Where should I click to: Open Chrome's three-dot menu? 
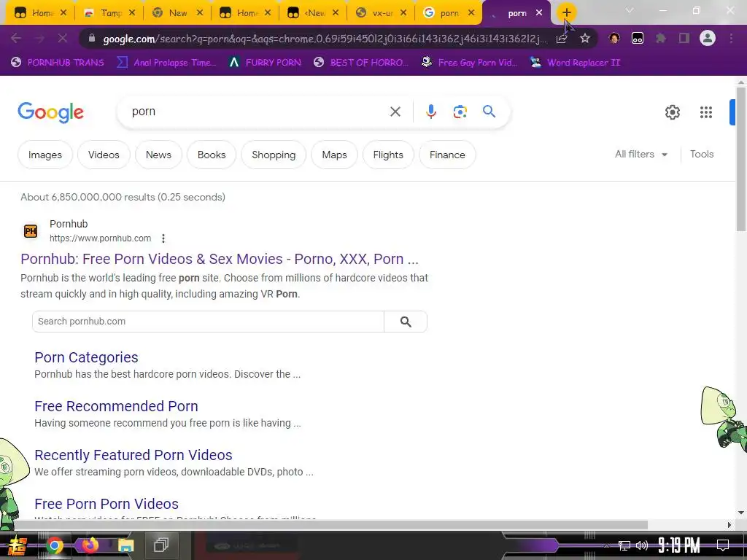pyautogui.click(x=731, y=38)
